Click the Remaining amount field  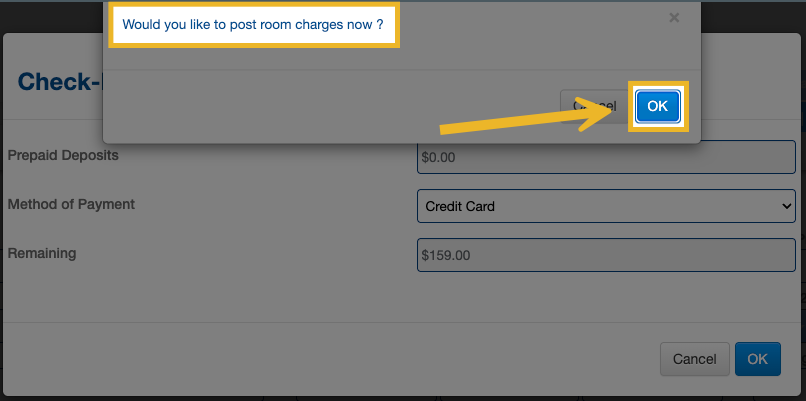[x=605, y=255]
